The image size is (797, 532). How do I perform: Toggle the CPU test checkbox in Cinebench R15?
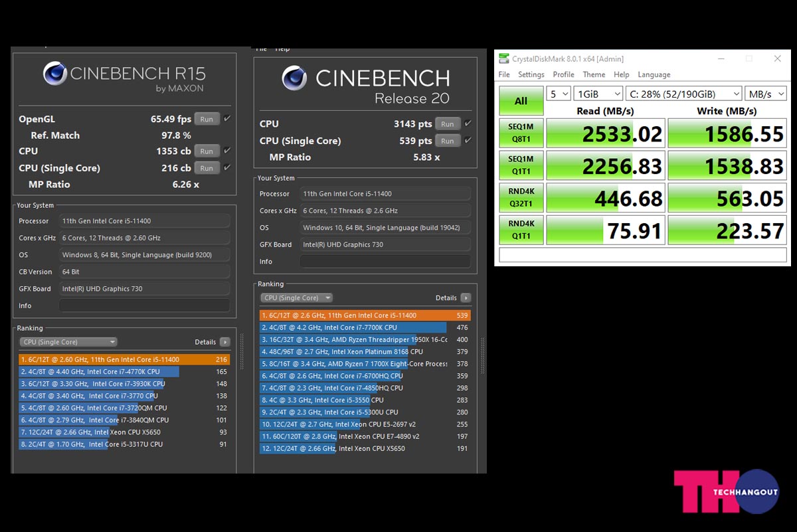(x=227, y=151)
